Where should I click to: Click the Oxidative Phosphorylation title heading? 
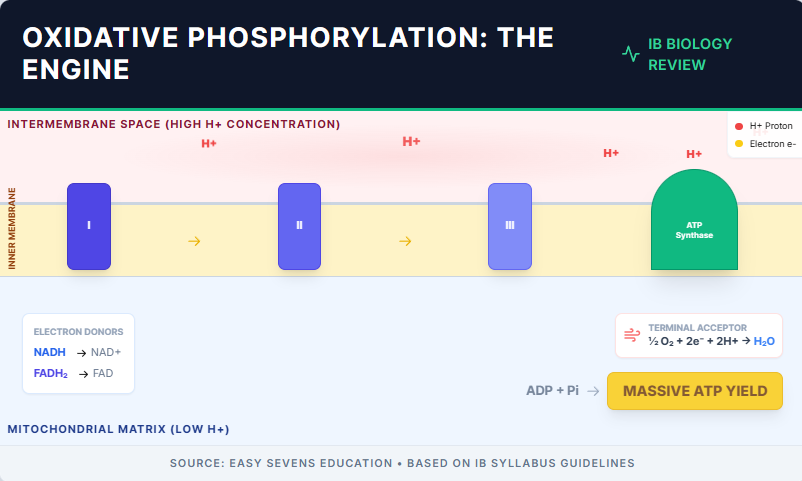pos(288,53)
